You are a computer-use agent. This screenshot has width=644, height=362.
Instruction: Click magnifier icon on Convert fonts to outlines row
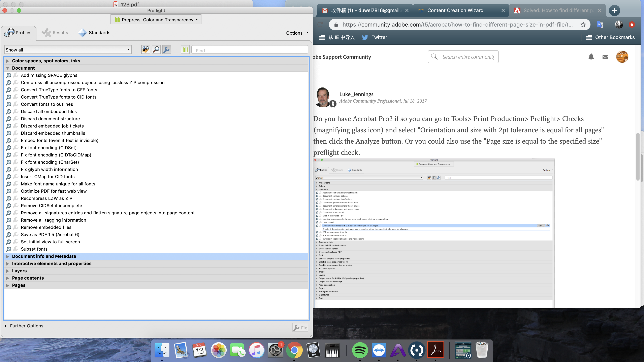pos(8,104)
